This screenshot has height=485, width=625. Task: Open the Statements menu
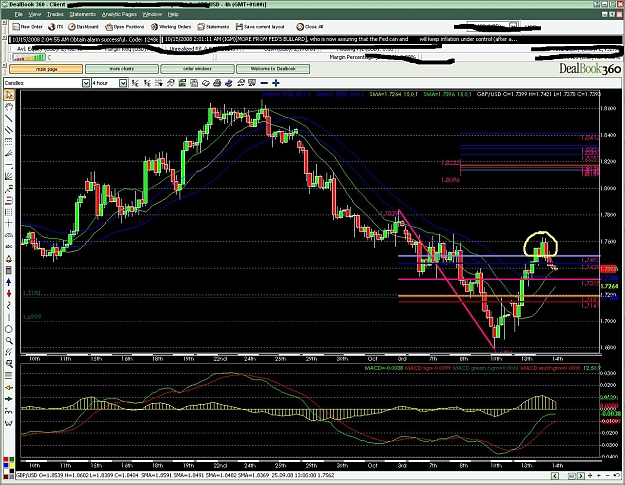pos(83,14)
